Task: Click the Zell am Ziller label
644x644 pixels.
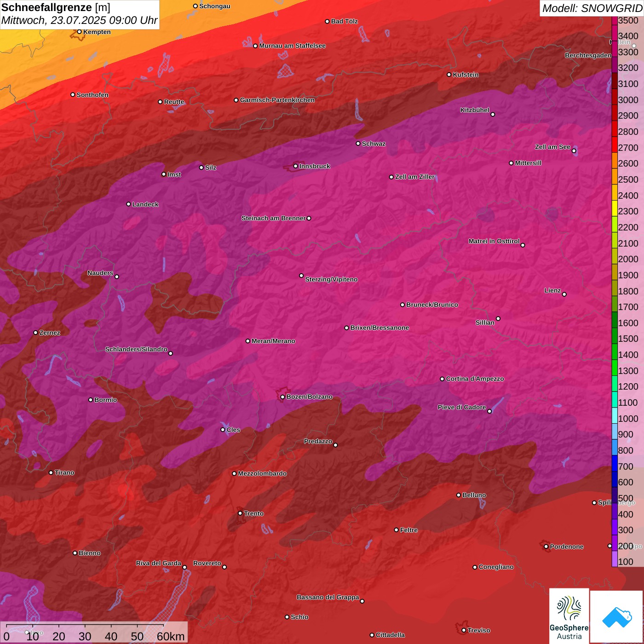Action: pyautogui.click(x=415, y=177)
